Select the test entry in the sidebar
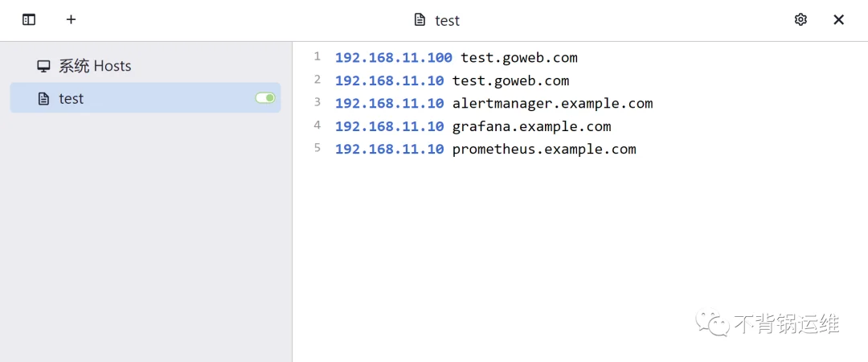Image resolution: width=868 pixels, height=362 pixels. point(145,98)
